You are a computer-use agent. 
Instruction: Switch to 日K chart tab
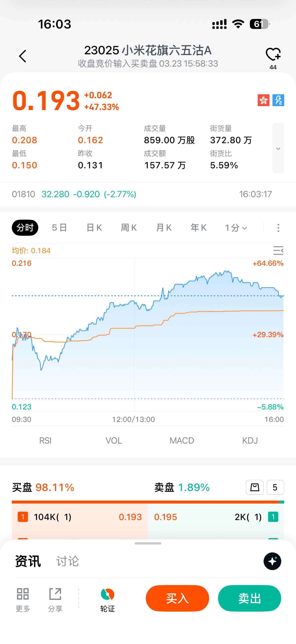point(94,228)
